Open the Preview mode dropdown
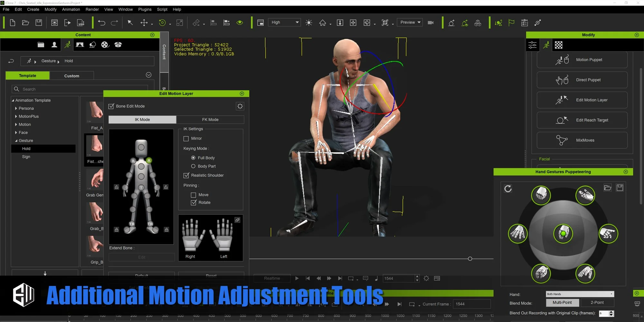Image resolution: width=644 pixels, height=322 pixels. (x=410, y=23)
